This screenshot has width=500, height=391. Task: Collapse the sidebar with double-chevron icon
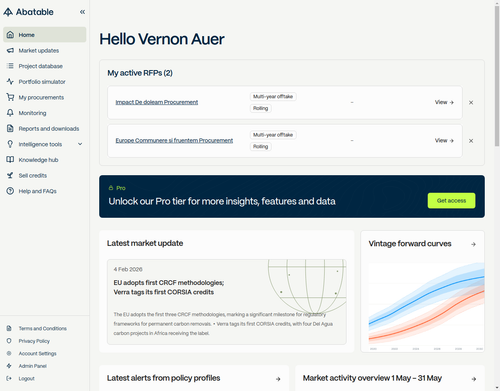(x=82, y=12)
